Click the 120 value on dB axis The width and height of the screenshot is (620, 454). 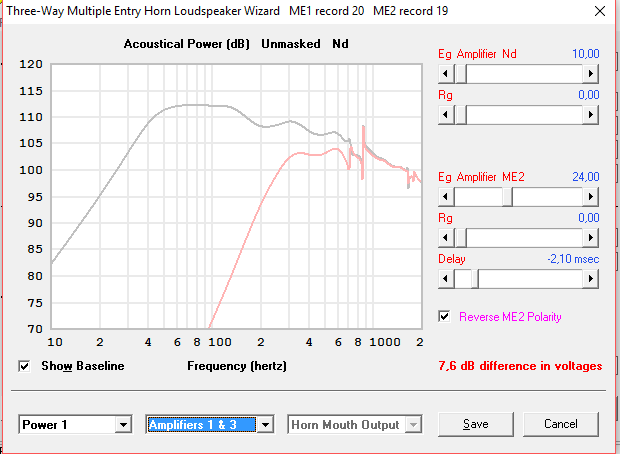[x=31, y=64]
